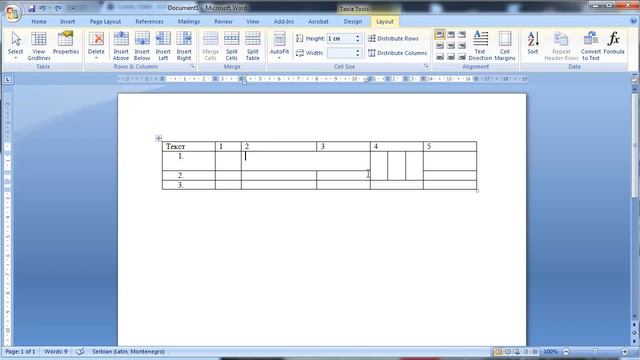
Task: Click the Redo icon in quick access toolbar
Action: tap(58, 8)
